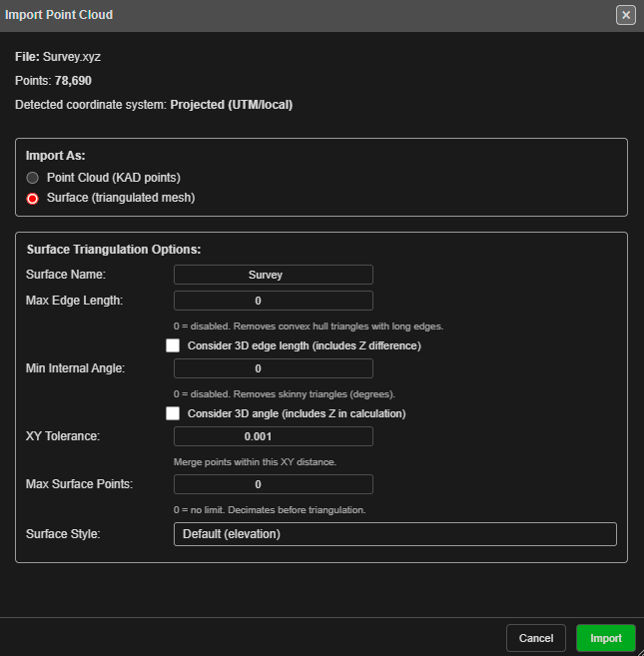Click the Projected (UTM/local) coordinate system text
This screenshot has width=644, height=656.
click(x=232, y=105)
